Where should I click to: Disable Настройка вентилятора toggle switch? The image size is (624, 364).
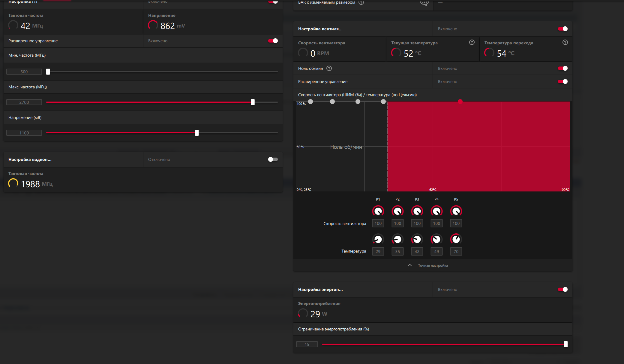click(562, 29)
